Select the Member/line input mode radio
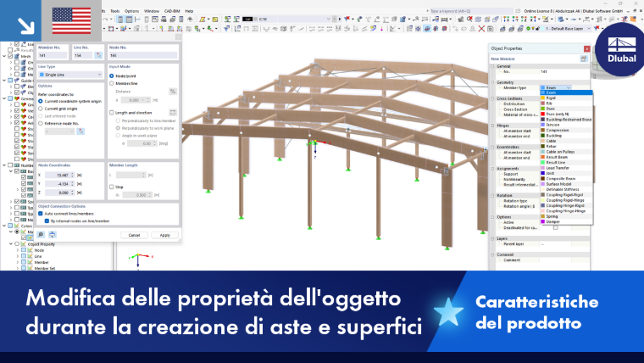 pos(112,83)
